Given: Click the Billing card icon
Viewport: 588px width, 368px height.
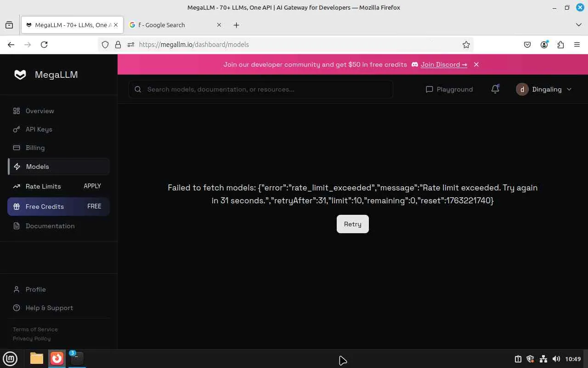Looking at the screenshot, I should pos(17,148).
